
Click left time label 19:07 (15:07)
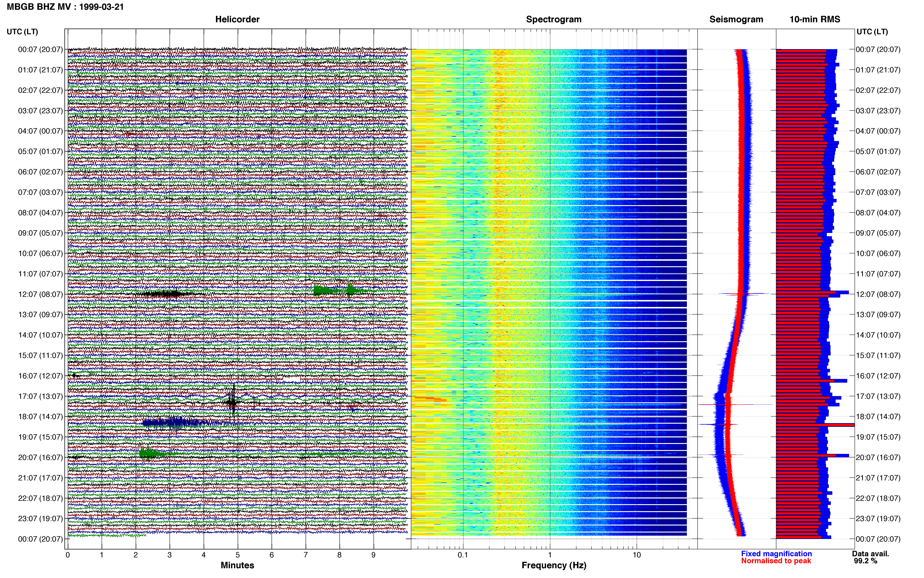(40, 437)
